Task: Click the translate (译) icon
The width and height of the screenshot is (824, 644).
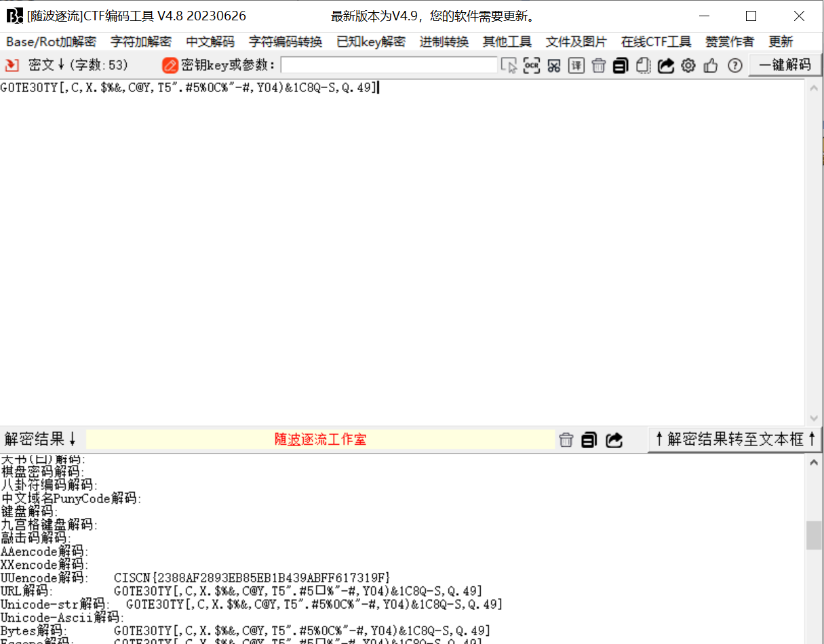Action: pos(576,65)
